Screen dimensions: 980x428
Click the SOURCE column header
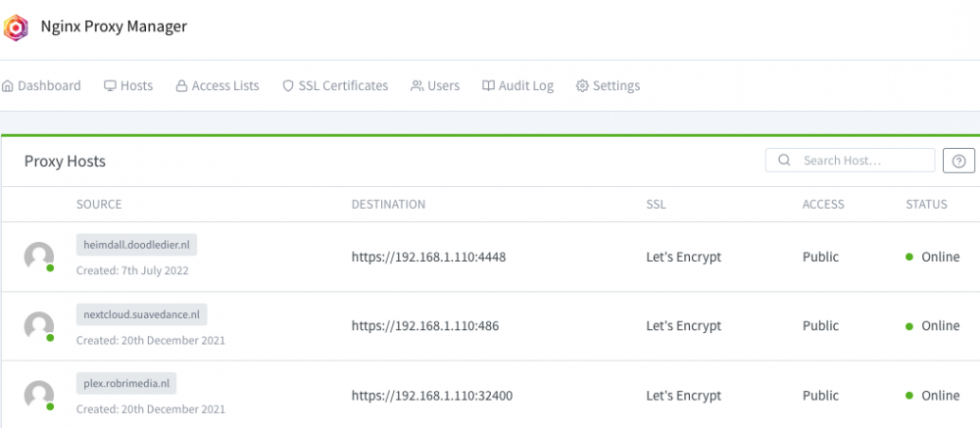click(99, 205)
